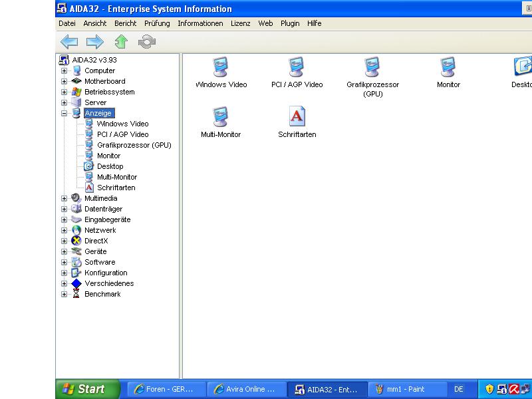Expand the Datenträger tree node
532x399 pixels.
tap(64, 209)
